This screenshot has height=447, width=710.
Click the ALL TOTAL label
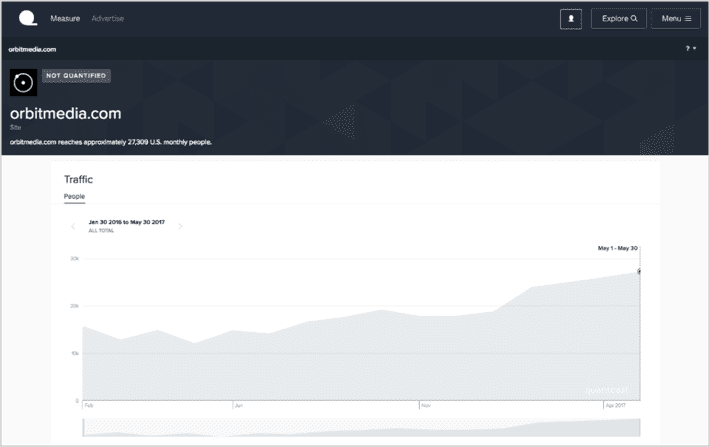tap(101, 231)
